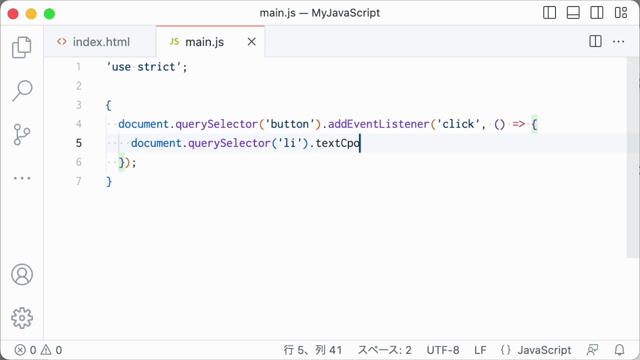Open the Explorer view in activity bar
The width and height of the screenshot is (640, 360).
22,47
